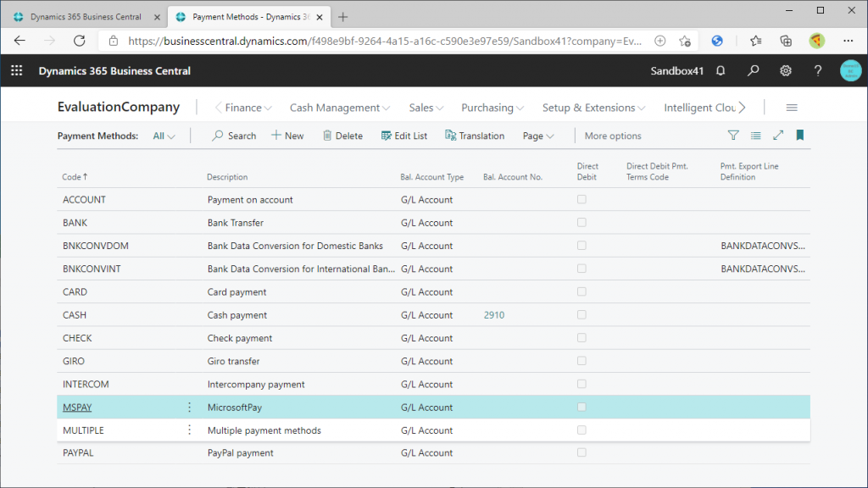Image resolution: width=868 pixels, height=488 pixels.
Task: Click Search in the action bar
Action: coord(234,136)
